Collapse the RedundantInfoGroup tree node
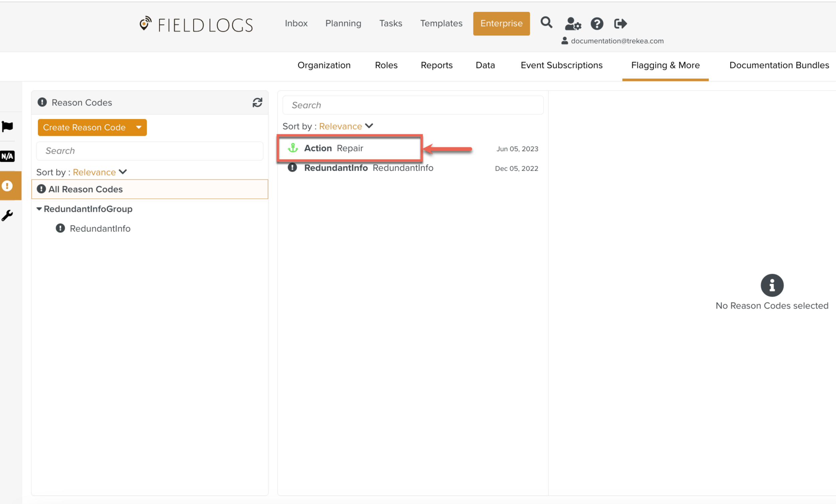The image size is (836, 504). pos(39,209)
